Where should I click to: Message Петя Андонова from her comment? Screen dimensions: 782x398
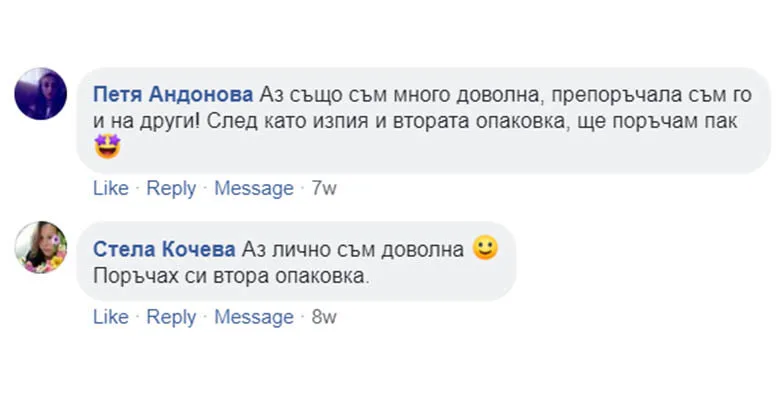pos(254,189)
